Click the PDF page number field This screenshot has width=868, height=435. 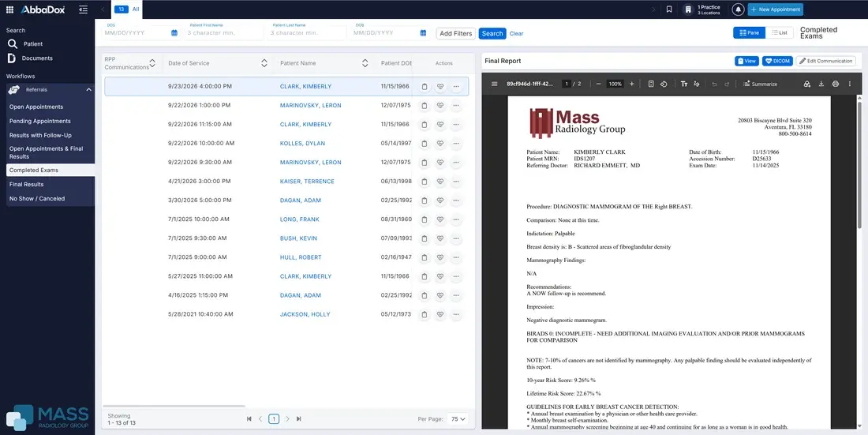tap(567, 84)
